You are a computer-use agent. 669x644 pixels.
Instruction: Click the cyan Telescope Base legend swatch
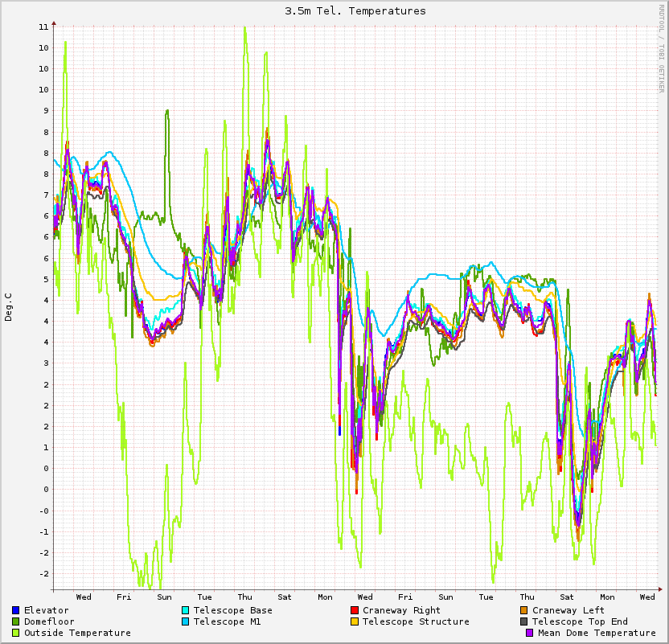[186, 610]
